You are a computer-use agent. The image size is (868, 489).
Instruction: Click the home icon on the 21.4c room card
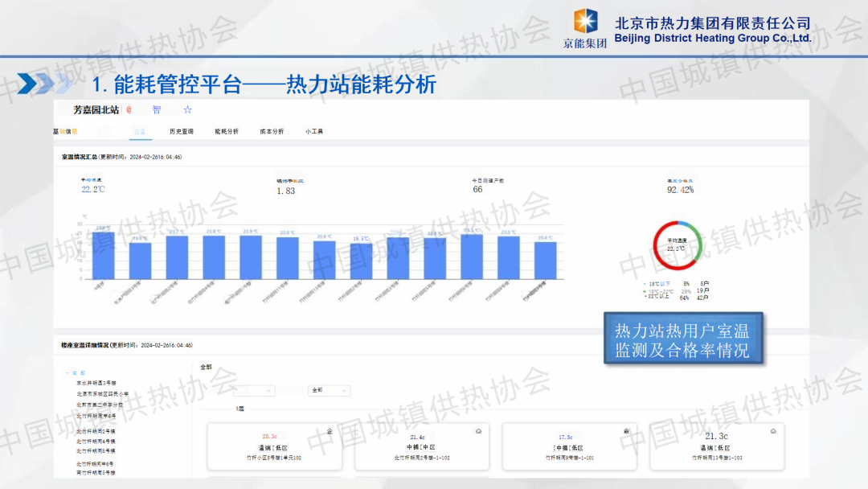[x=478, y=431]
